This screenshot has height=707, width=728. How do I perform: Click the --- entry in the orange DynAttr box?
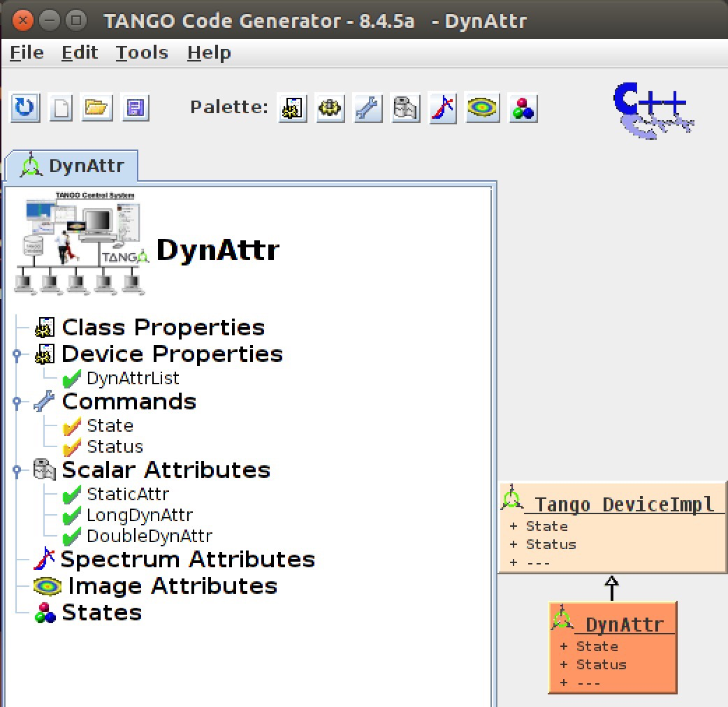point(589,683)
